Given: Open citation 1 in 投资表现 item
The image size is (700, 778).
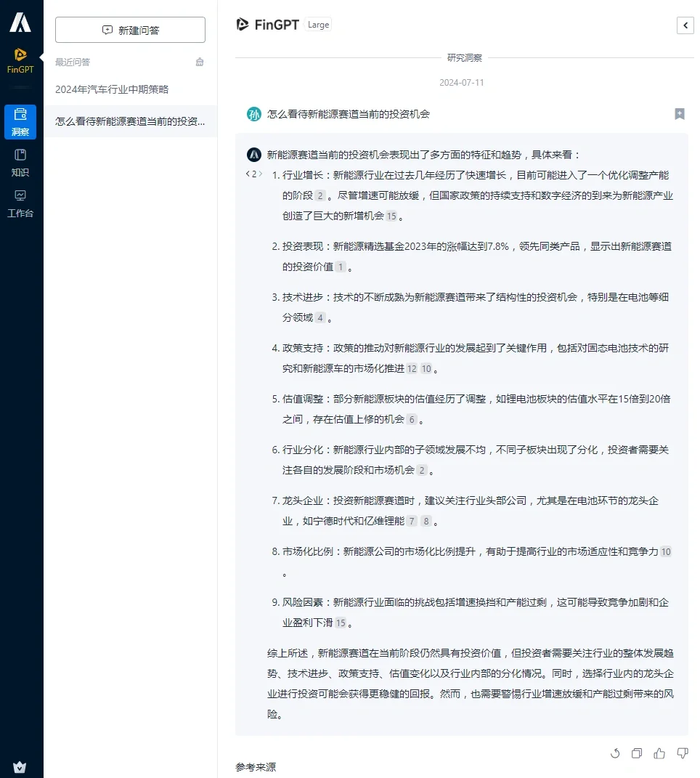Looking at the screenshot, I should coord(341,267).
